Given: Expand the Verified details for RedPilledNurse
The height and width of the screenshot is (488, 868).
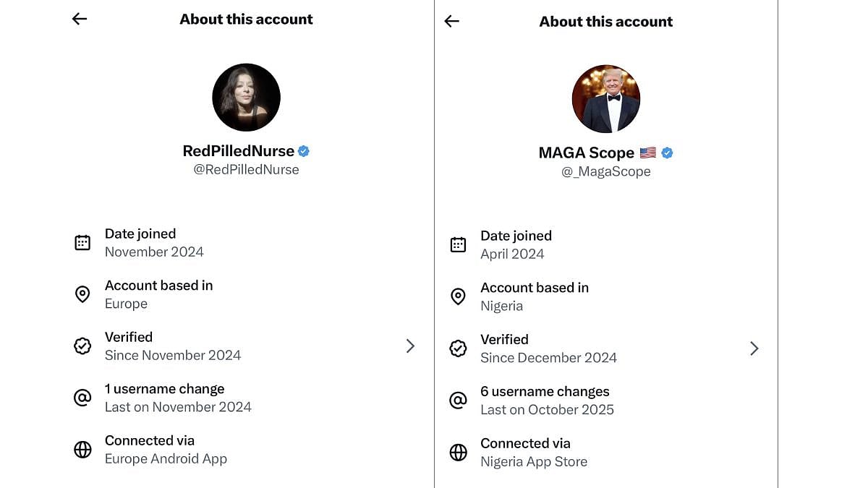Looking at the screenshot, I should click(410, 346).
